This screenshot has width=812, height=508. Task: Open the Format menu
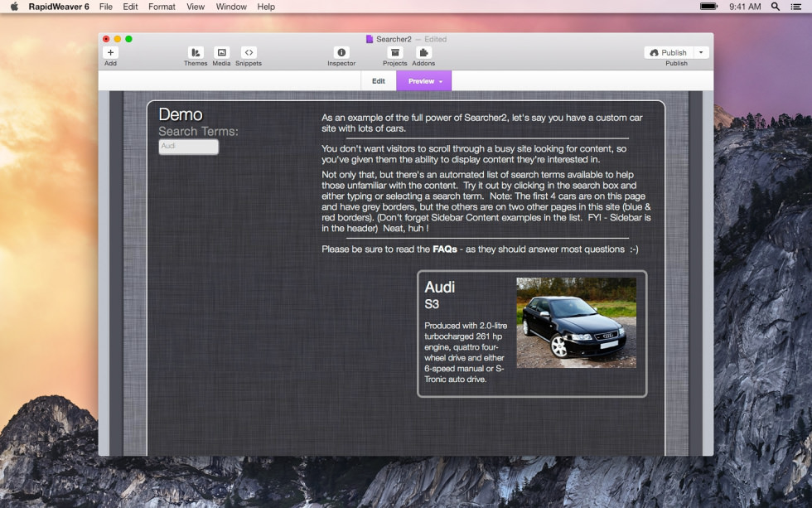pos(162,7)
